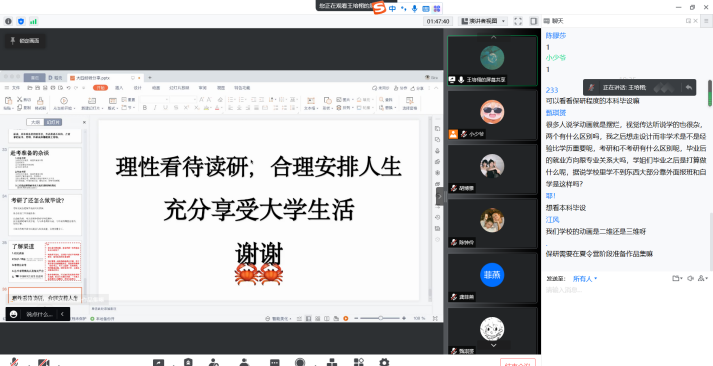Collapse the participant video strip arrow
Viewport: 713px width, 366px height.
(440, 196)
